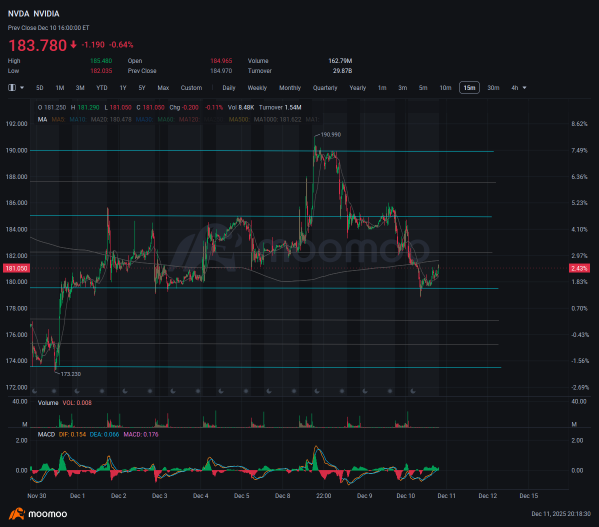Click the MA500 indicator label

click(x=239, y=120)
